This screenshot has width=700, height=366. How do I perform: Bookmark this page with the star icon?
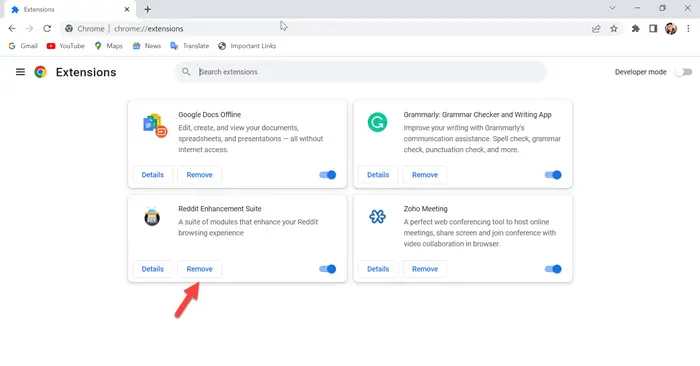tap(614, 29)
